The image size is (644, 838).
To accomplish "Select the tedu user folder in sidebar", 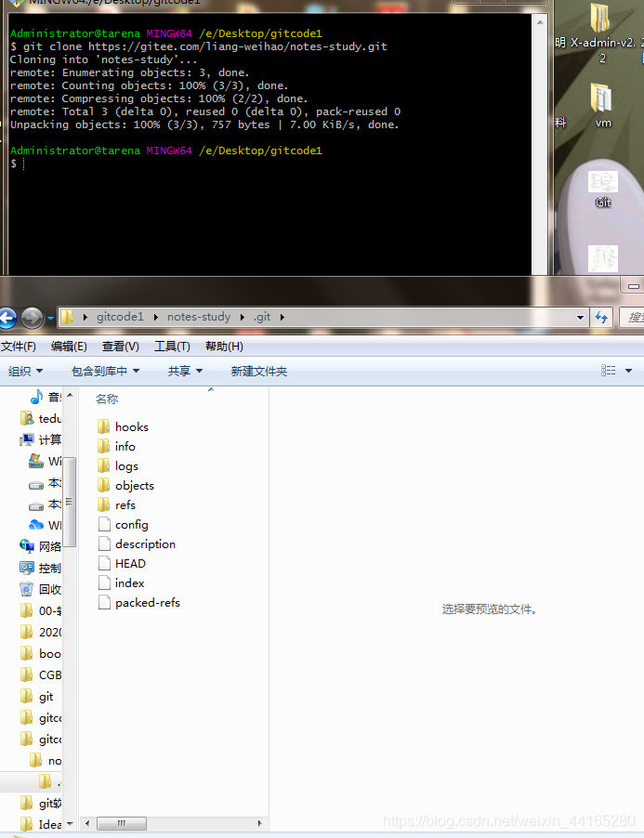I will [41, 418].
